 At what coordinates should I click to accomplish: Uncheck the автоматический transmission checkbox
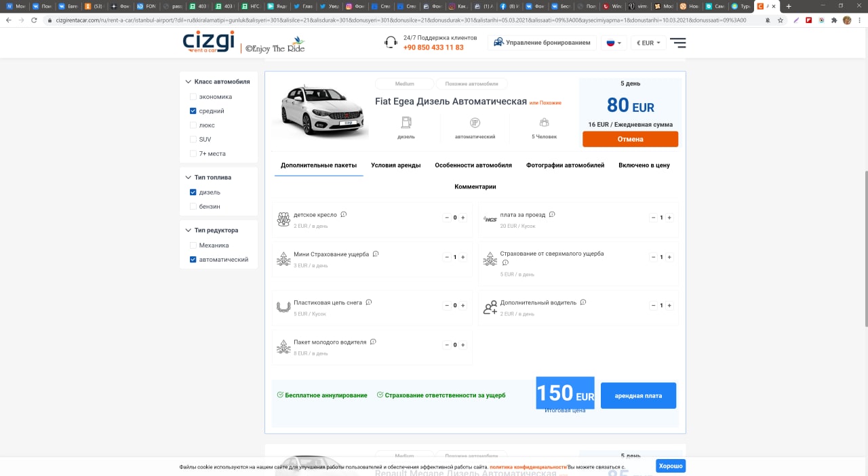click(193, 260)
